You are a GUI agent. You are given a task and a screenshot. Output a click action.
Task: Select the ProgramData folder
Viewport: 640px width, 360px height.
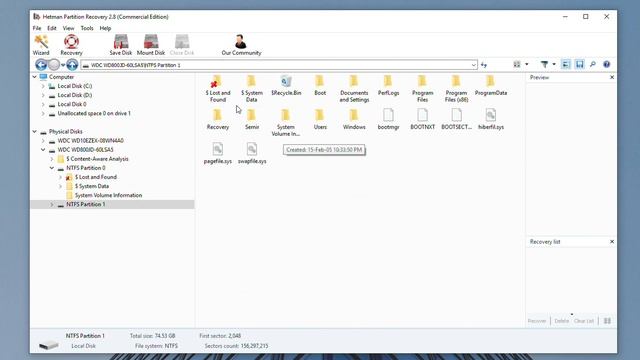(x=491, y=86)
